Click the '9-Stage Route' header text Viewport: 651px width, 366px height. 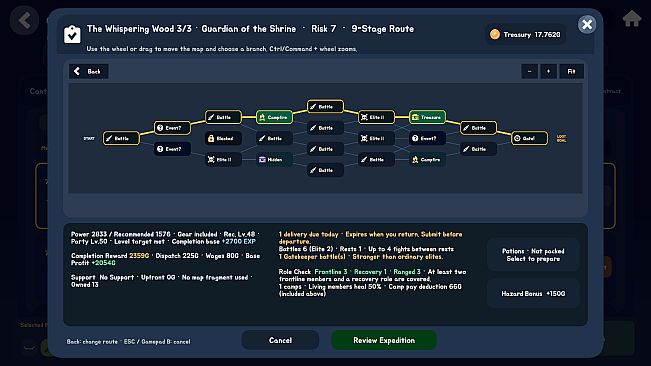pos(382,29)
